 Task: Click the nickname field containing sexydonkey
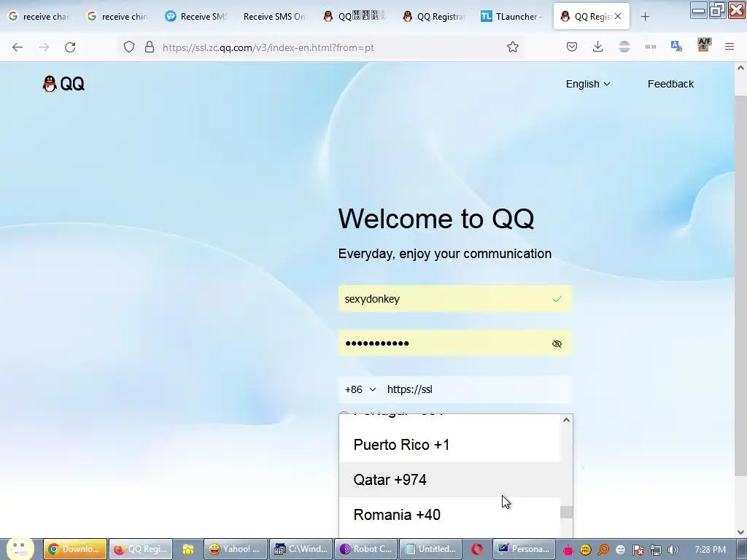coord(455,299)
